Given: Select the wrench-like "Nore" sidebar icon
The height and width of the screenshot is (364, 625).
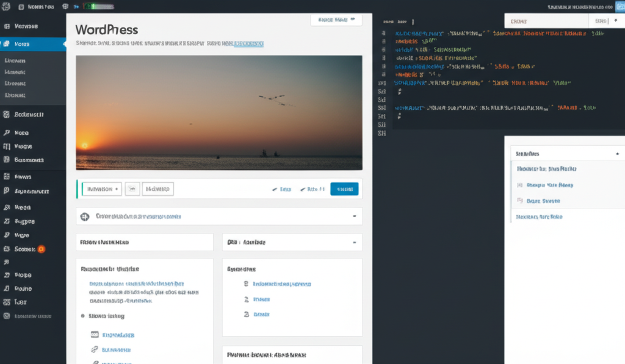Looking at the screenshot, I should click(7, 133).
